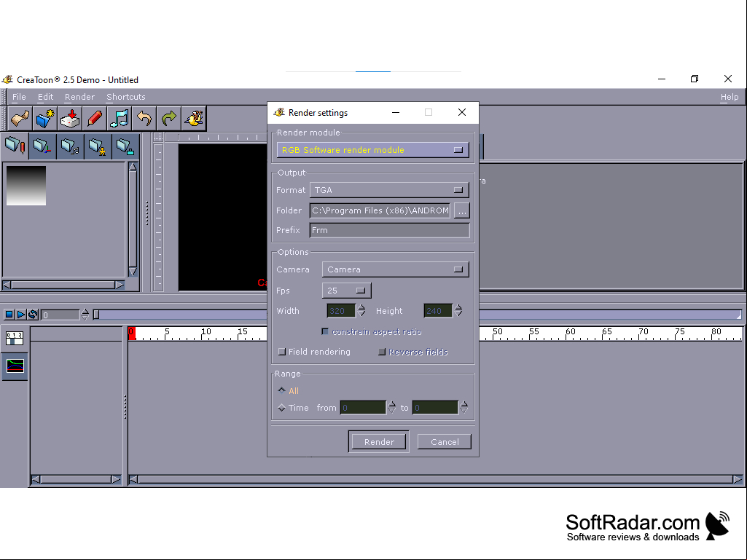The width and height of the screenshot is (747, 560).
Task: Switch to the frame numbers timeline view
Action: [15, 339]
